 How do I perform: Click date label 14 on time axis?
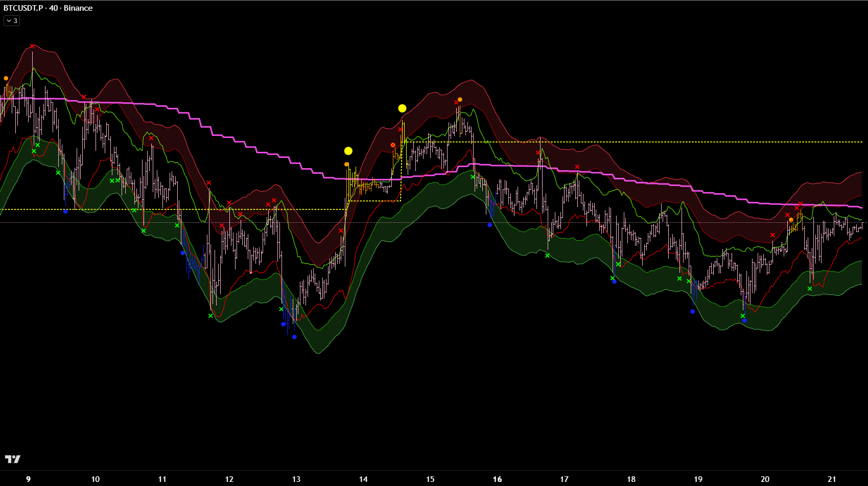pyautogui.click(x=363, y=479)
